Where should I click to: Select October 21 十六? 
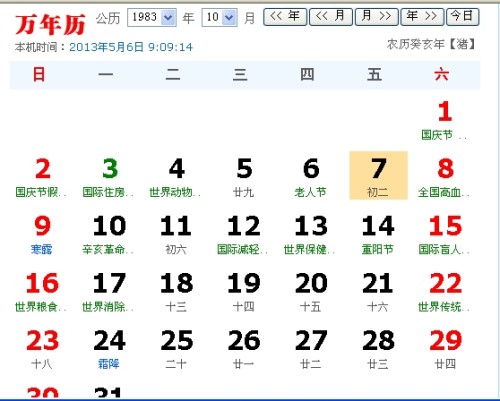pyautogui.click(x=378, y=293)
